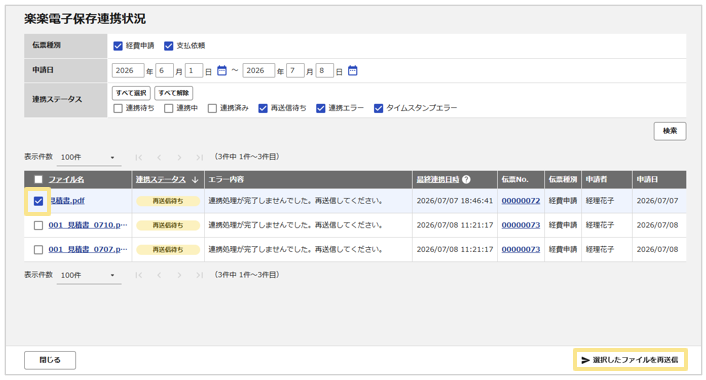This screenshot has width=706, height=380.
Task: Open the bottom 表示件数 100件 dropdown
Action: (89, 276)
